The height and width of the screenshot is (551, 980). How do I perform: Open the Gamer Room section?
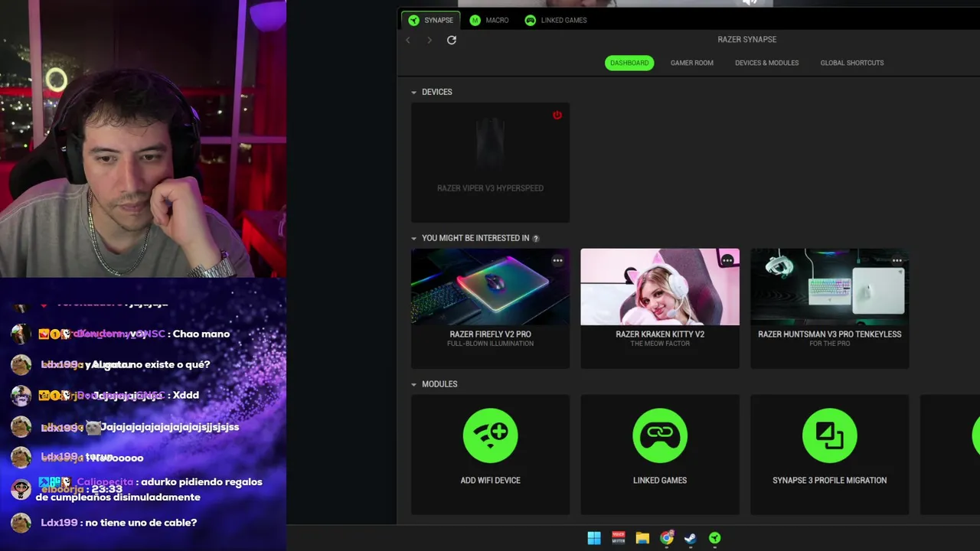[x=692, y=63]
